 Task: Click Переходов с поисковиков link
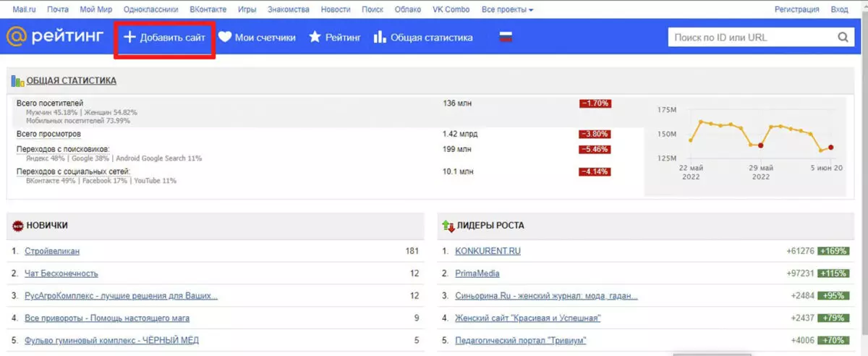[63, 149]
